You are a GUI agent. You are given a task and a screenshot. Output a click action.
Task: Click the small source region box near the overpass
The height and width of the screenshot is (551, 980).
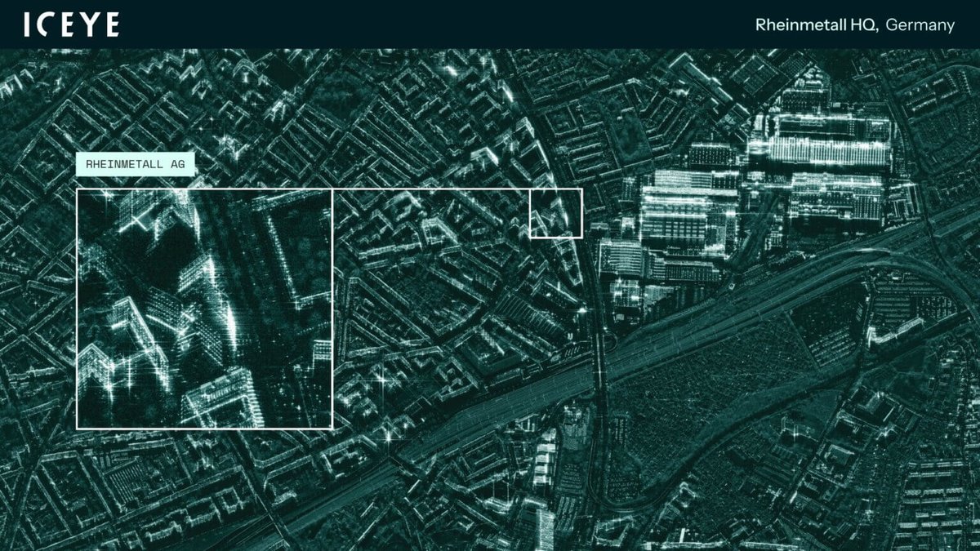(x=556, y=214)
